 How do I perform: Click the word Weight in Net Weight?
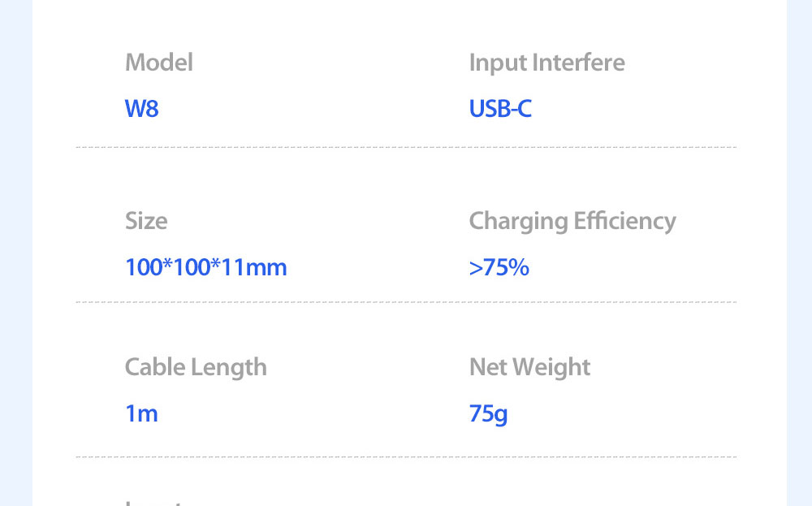[551, 368]
